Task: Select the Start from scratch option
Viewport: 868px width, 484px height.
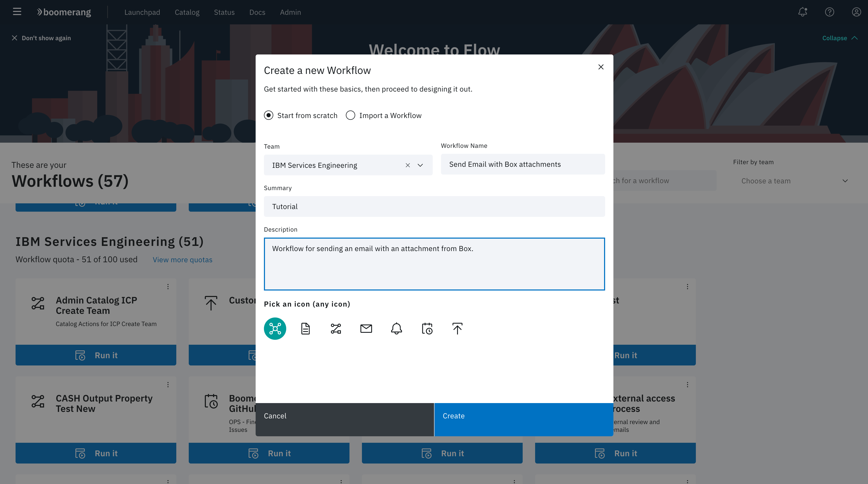Action: 300,115
